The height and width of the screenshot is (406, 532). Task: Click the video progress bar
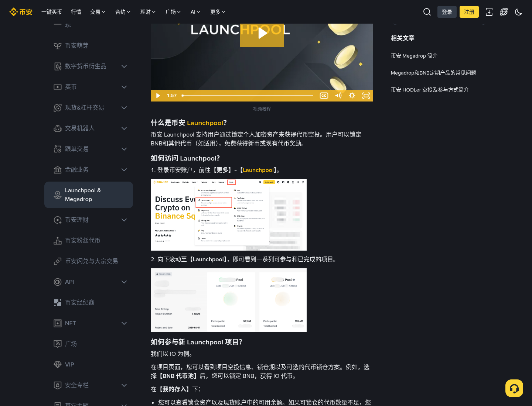[248, 96]
